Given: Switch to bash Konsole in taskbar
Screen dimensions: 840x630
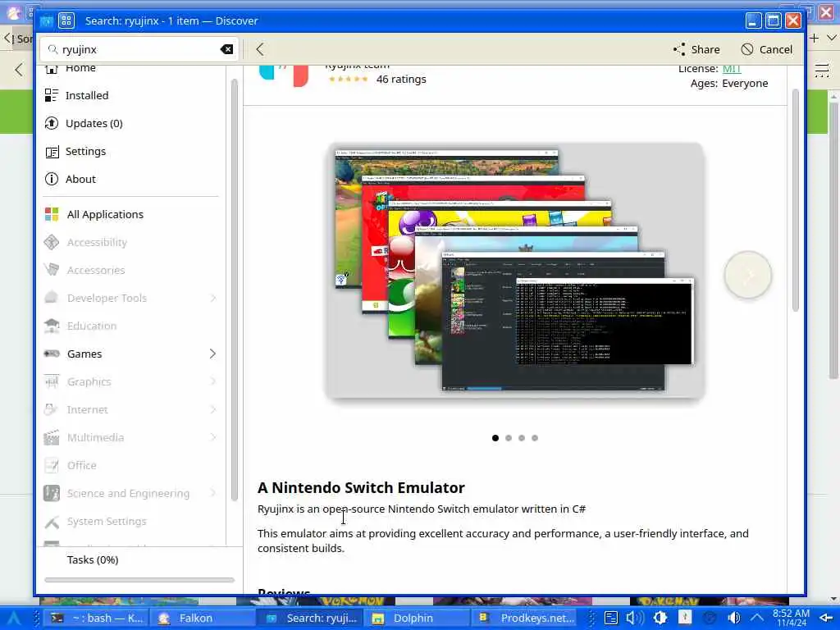Looking at the screenshot, I should click(97, 619).
